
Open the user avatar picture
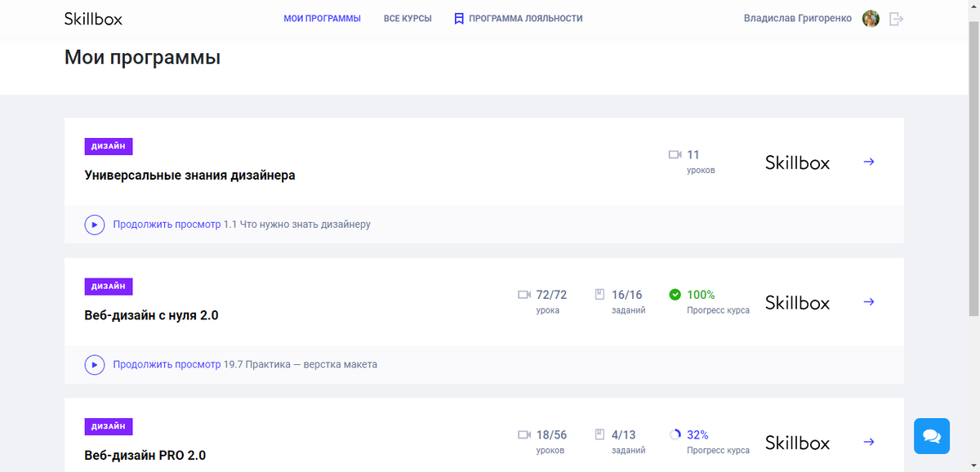[x=871, y=18]
